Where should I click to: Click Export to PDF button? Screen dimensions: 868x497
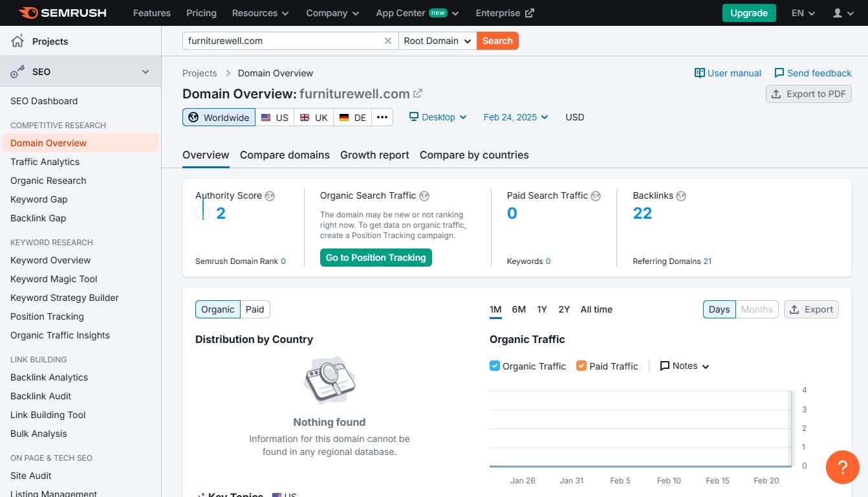808,94
